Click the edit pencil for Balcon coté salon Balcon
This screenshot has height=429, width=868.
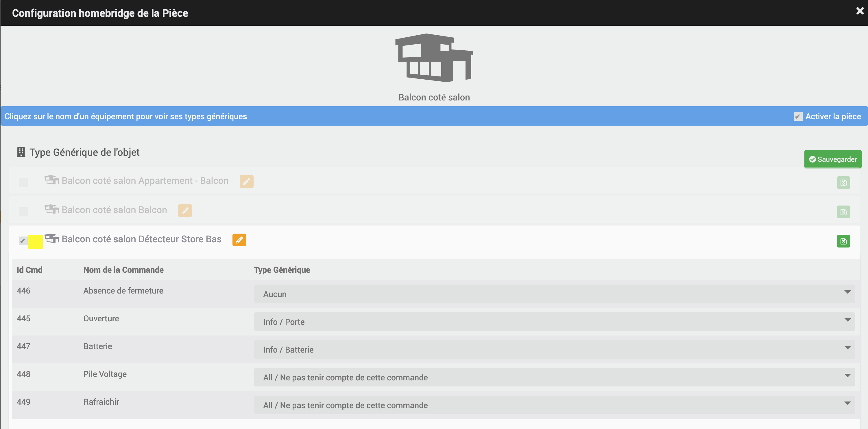coord(185,211)
